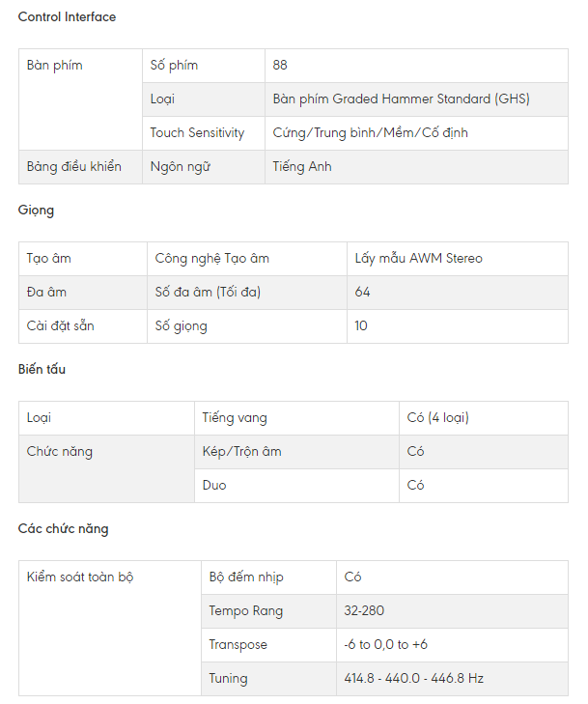Click the Giọng section heading
The image size is (588, 704).
(37, 211)
